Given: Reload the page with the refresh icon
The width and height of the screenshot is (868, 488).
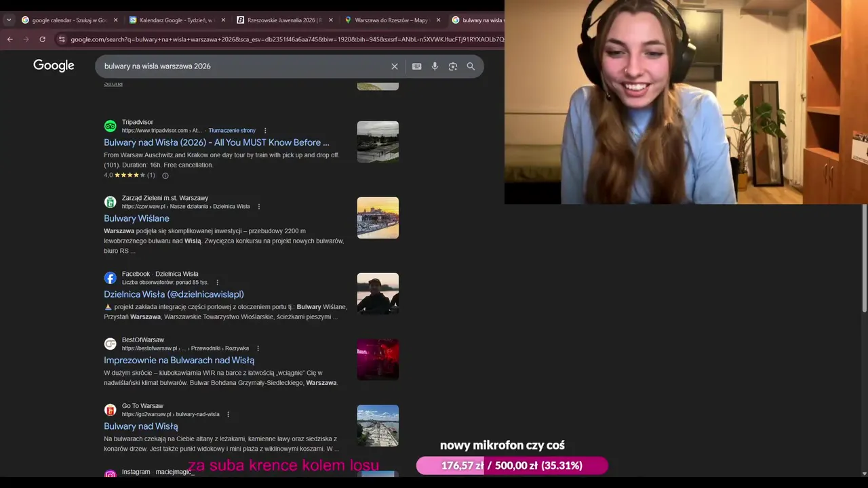Looking at the screenshot, I should click(42, 39).
